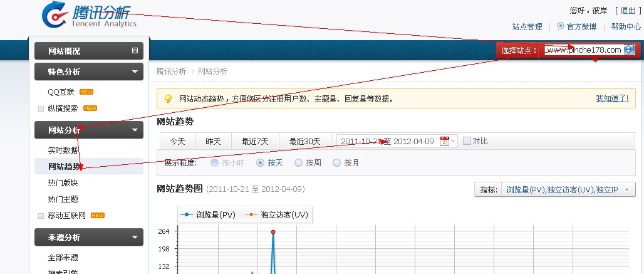Select the 按天 radio button
The image size is (644, 274).
260,162
